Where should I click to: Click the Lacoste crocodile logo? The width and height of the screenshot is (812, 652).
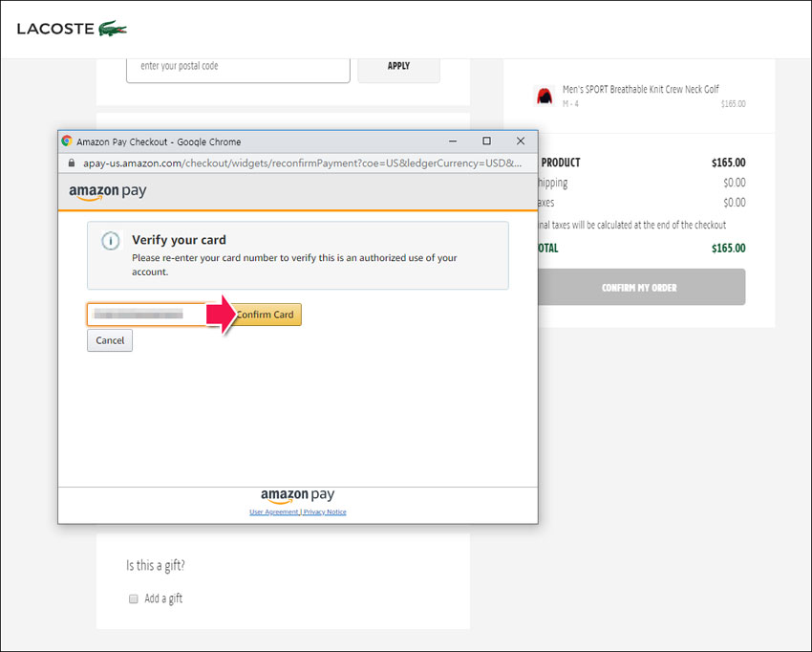pos(113,29)
